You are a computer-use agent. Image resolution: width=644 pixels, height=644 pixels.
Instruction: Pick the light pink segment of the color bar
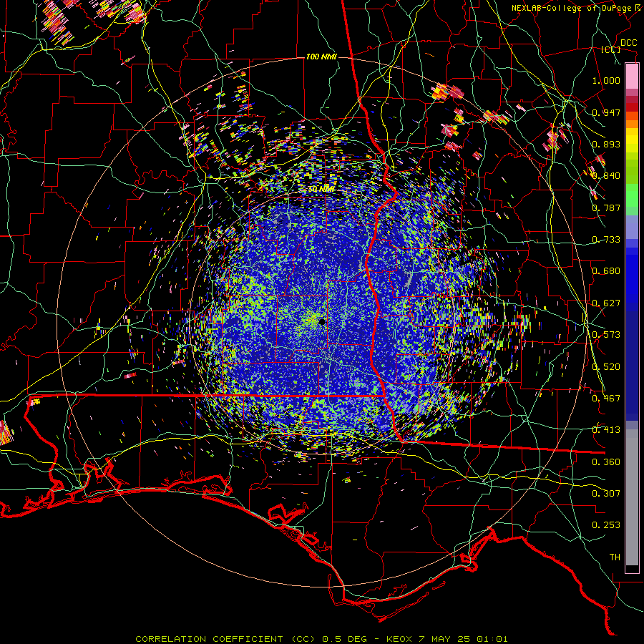632,76
